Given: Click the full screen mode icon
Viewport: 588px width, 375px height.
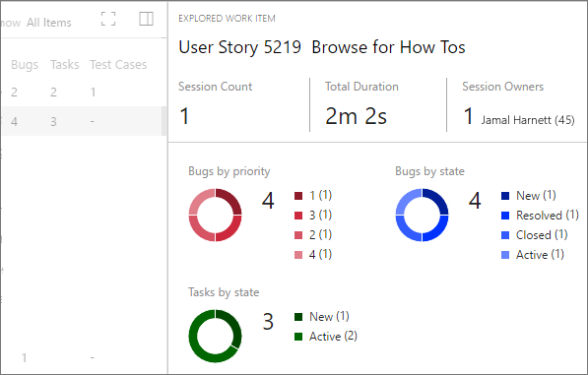Looking at the screenshot, I should 108,19.
